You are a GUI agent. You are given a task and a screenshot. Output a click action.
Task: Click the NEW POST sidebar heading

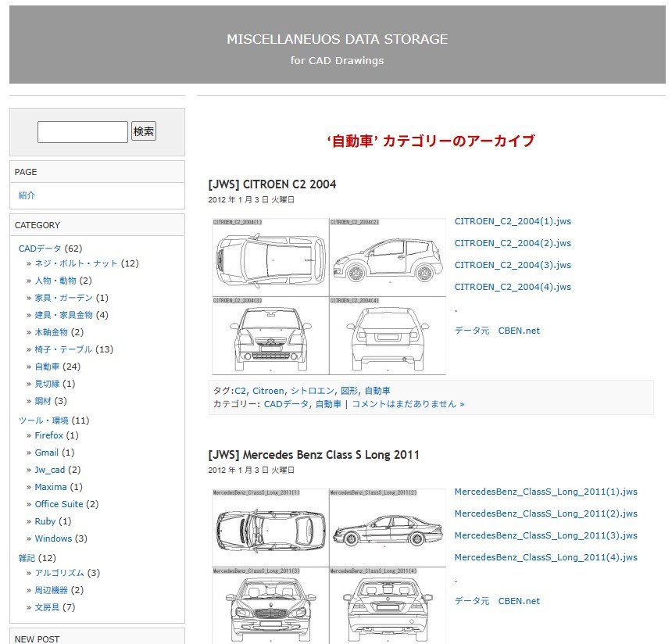coord(37,639)
